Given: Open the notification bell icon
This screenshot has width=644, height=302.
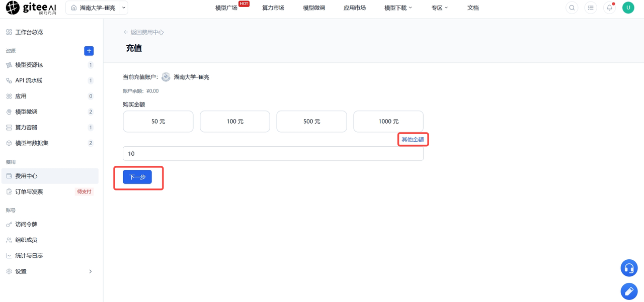Looking at the screenshot, I should tap(609, 8).
